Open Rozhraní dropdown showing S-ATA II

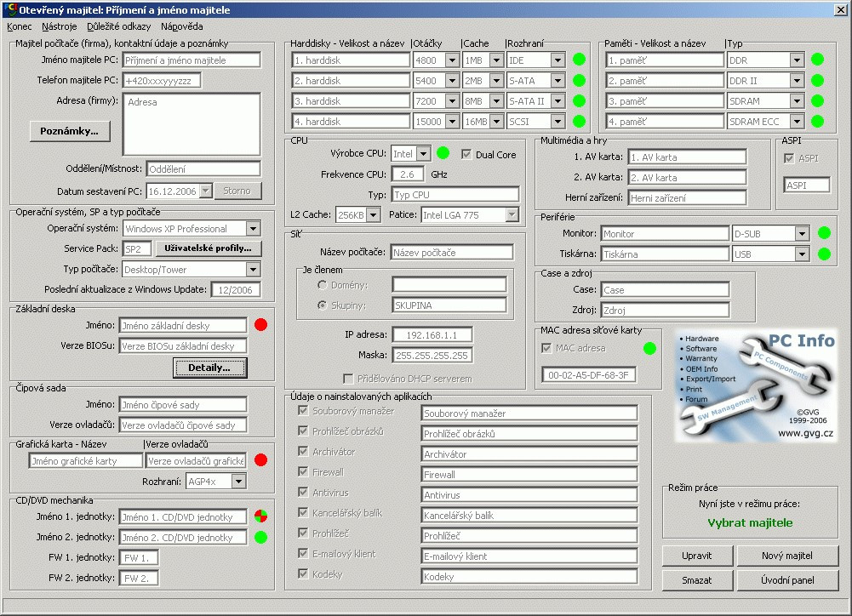[558, 101]
